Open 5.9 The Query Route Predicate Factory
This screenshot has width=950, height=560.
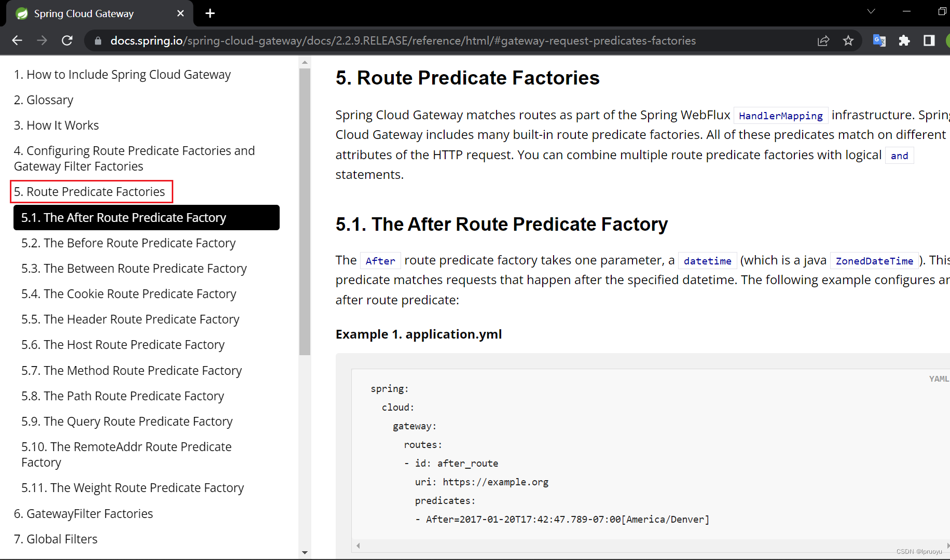[x=127, y=422]
